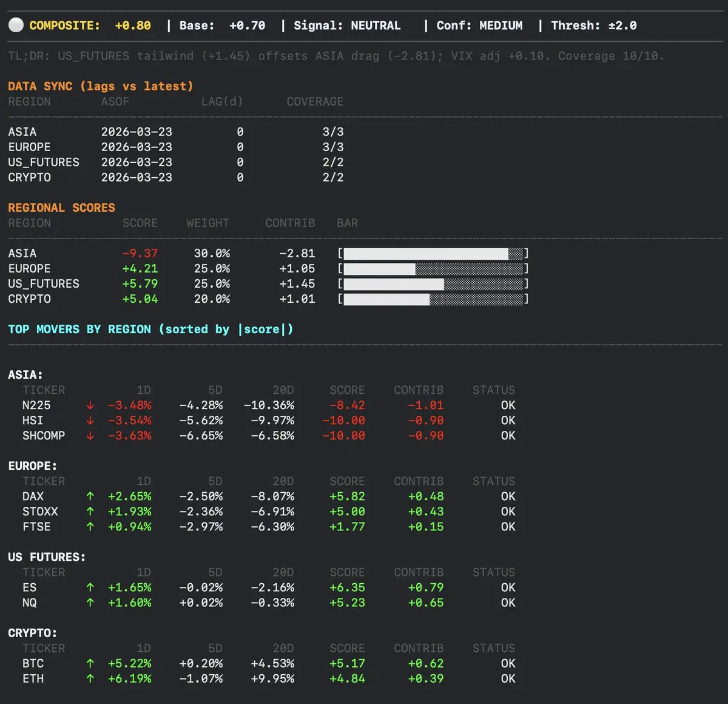Click the up arrow beside ES futures
Image resolution: width=728 pixels, height=704 pixels.
click(90, 587)
